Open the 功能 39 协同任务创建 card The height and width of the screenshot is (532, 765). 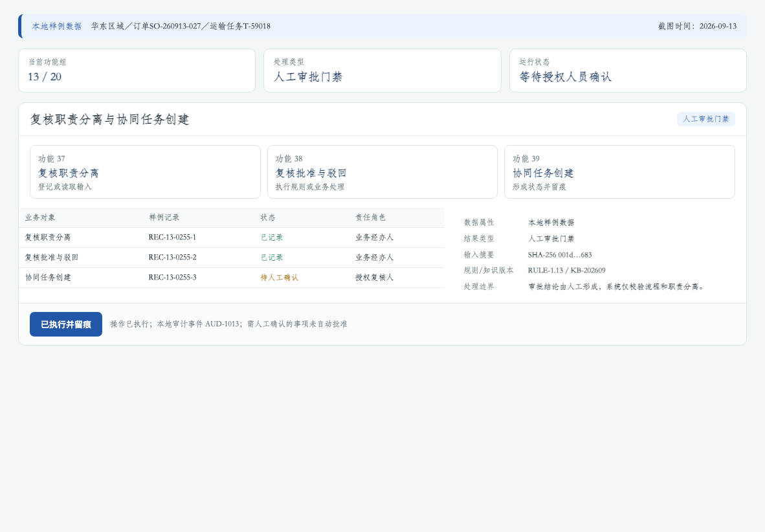click(x=619, y=172)
